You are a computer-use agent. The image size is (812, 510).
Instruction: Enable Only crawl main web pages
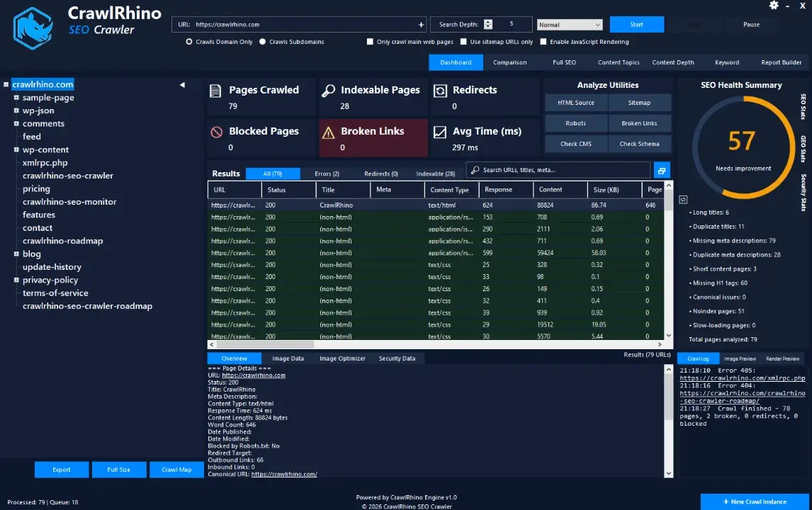[x=370, y=42]
